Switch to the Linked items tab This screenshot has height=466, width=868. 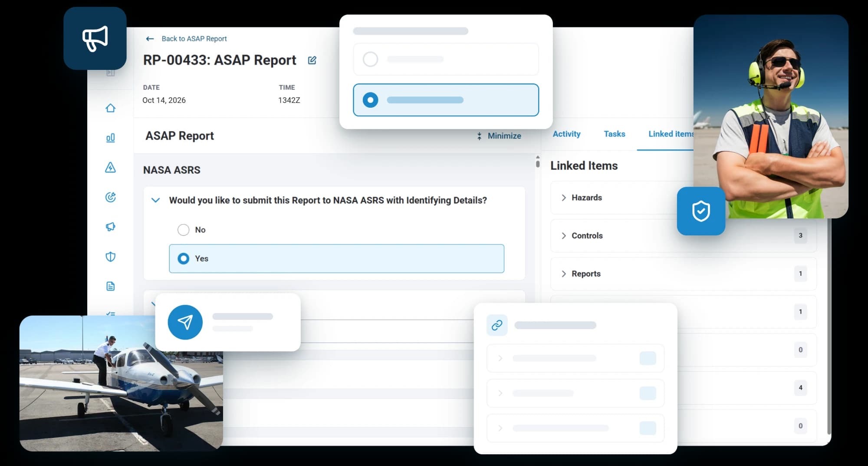(671, 134)
